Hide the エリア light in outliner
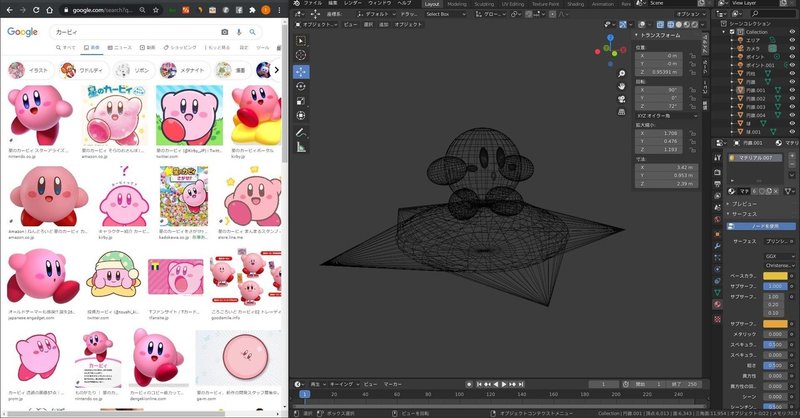This screenshot has height=418, width=800. [792, 40]
